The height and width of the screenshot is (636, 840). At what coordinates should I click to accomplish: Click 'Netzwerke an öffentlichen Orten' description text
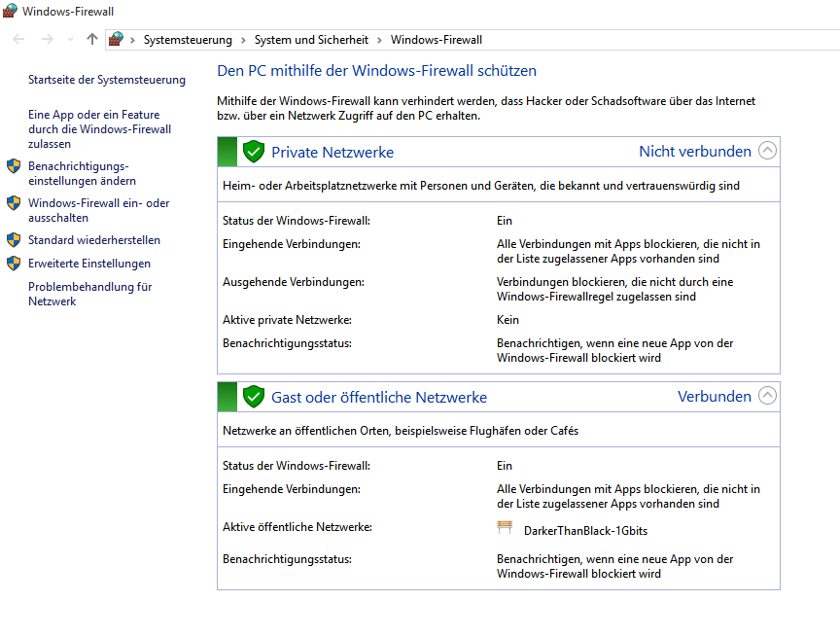pos(401,431)
